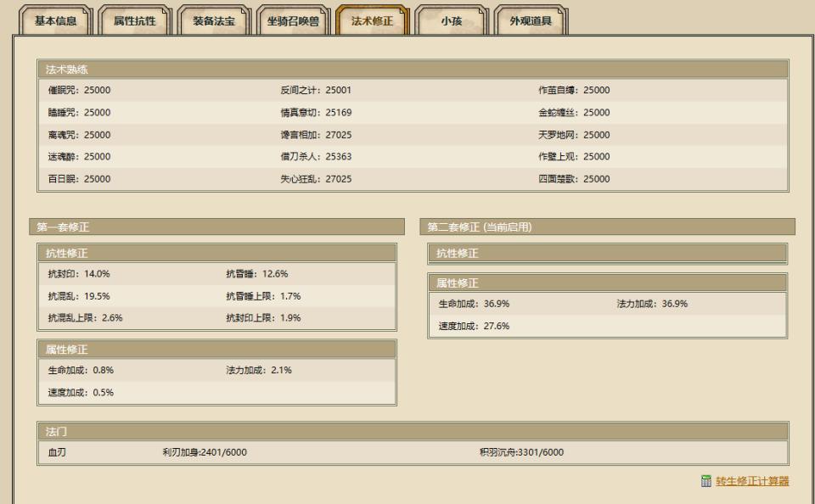Click the 抗性修正 header in 第一套修正

coord(68,252)
